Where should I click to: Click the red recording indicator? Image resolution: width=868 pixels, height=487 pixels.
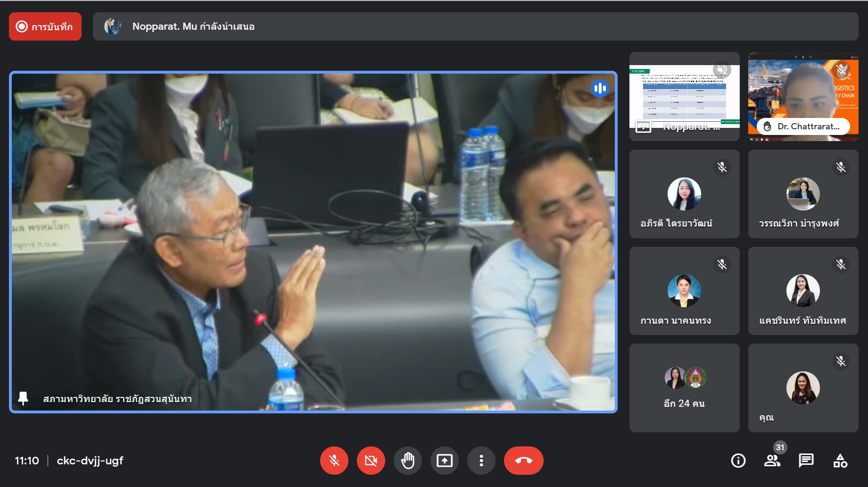(45, 26)
